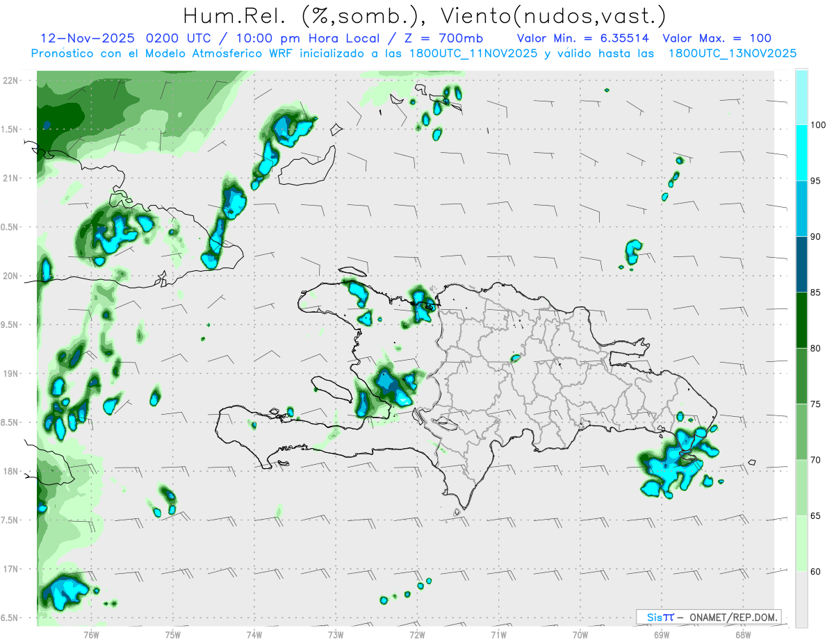834x644 pixels.
Task: Click the legend value 90
Action: pyautogui.click(x=817, y=237)
